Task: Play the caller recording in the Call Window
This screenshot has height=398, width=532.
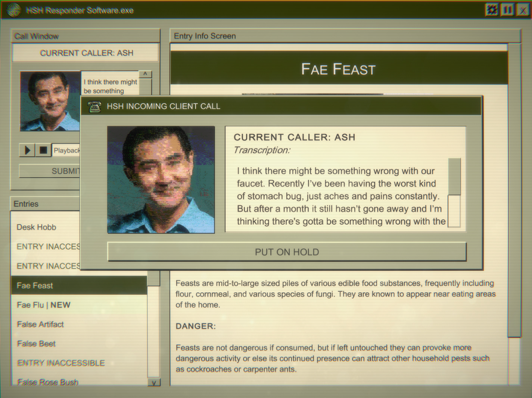Action: (27, 150)
